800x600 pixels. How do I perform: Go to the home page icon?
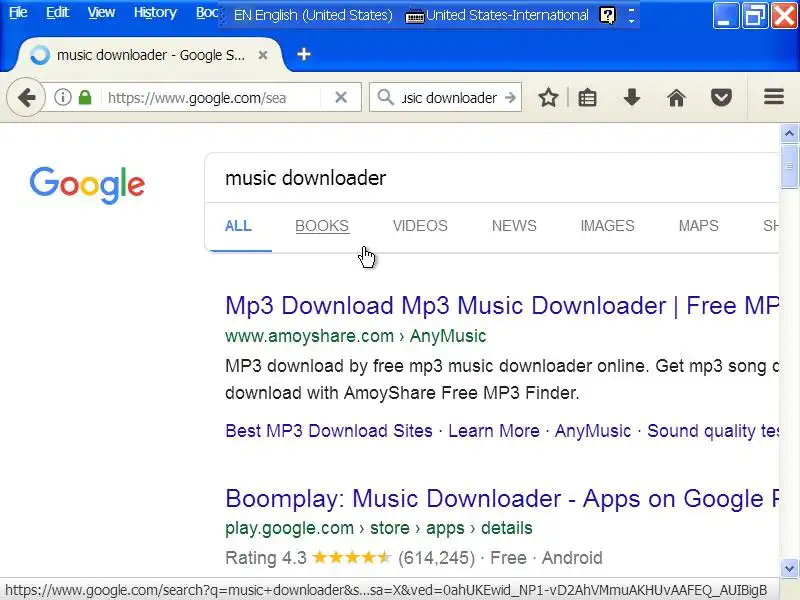coord(677,97)
